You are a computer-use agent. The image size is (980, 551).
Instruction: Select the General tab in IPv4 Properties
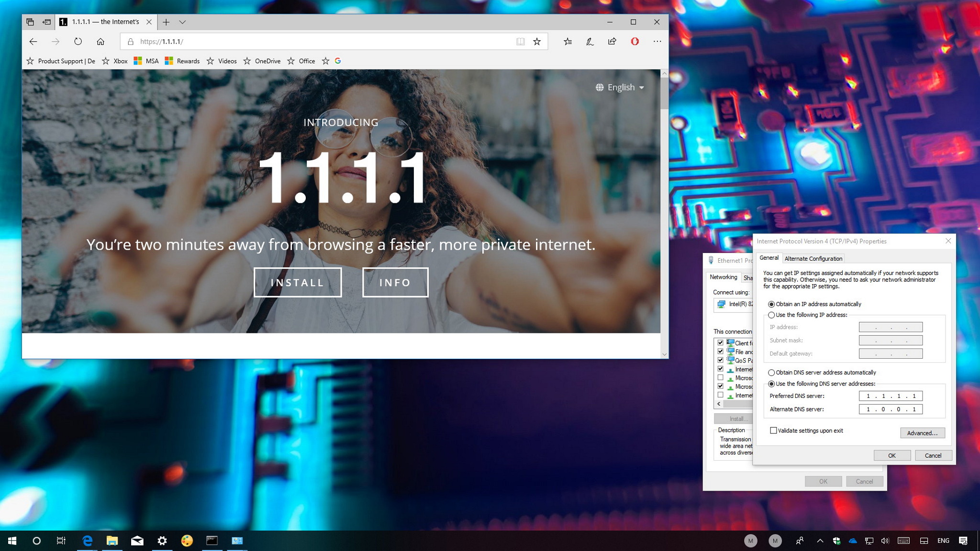(x=768, y=258)
